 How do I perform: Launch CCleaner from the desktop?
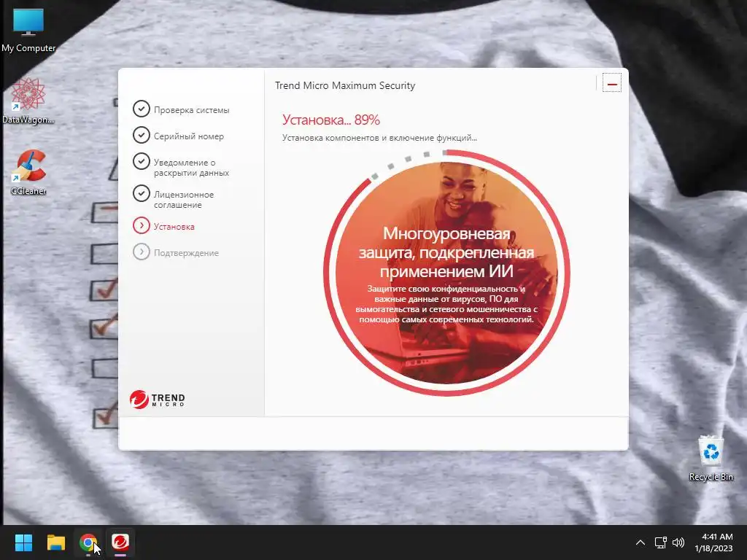click(x=28, y=173)
